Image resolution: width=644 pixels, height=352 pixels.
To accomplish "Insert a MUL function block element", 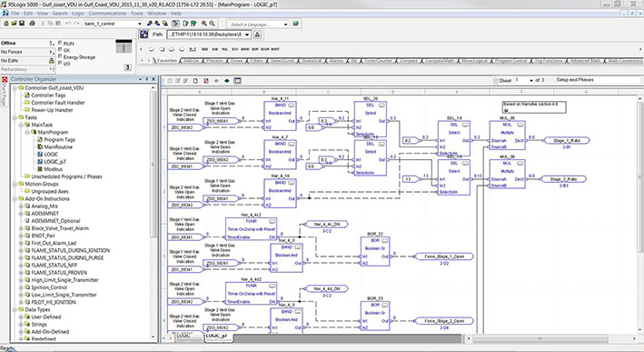I will 225,49.
